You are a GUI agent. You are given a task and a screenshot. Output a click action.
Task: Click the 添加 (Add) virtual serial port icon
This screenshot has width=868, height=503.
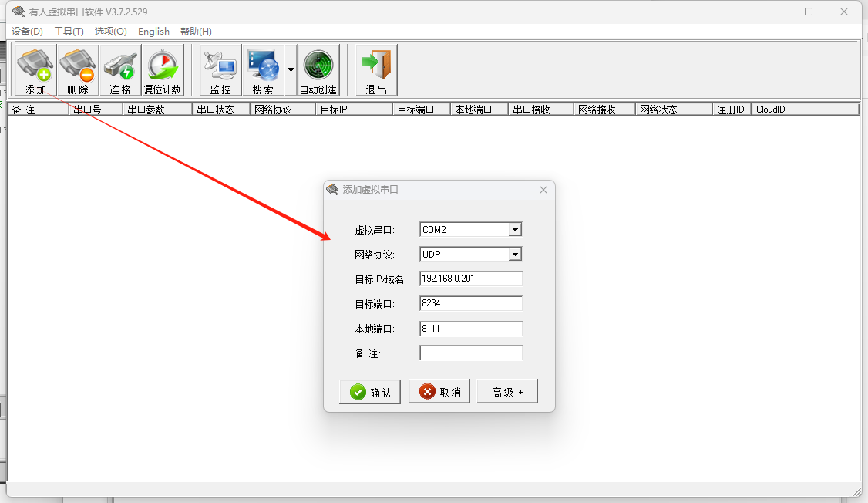tap(35, 71)
